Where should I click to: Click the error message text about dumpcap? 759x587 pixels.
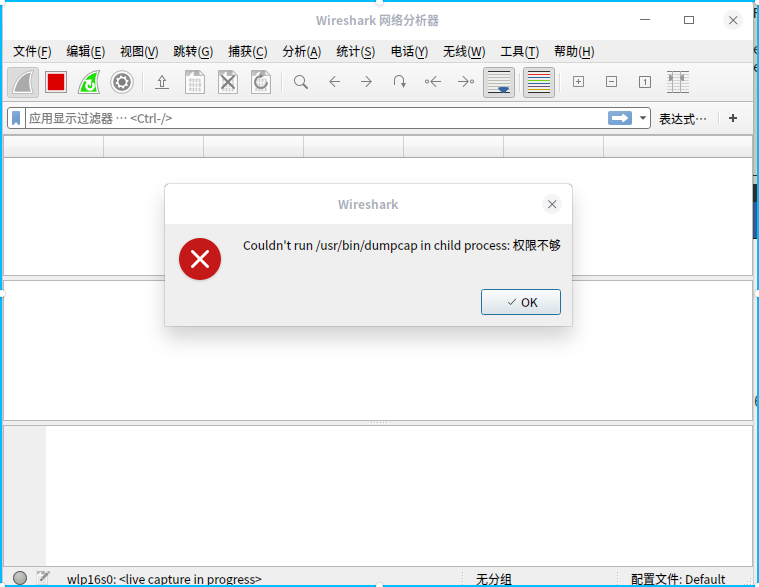[401, 245]
